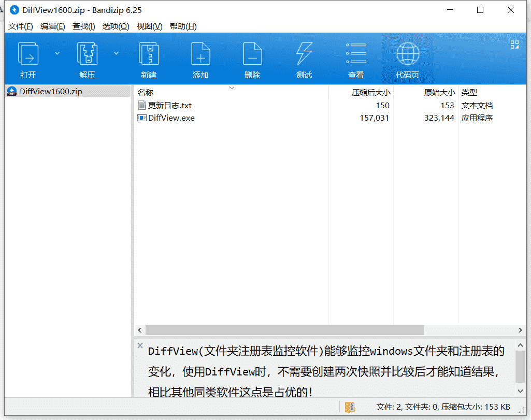Open the 选项(O) menu
The height and width of the screenshot is (420, 531).
(x=116, y=26)
